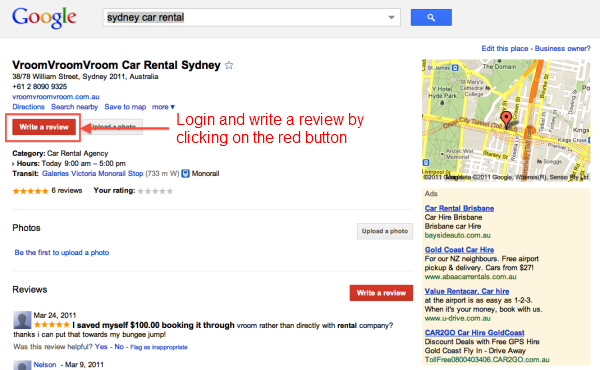Click the orange five-star average rating
The height and width of the screenshot is (370, 600).
point(30,191)
